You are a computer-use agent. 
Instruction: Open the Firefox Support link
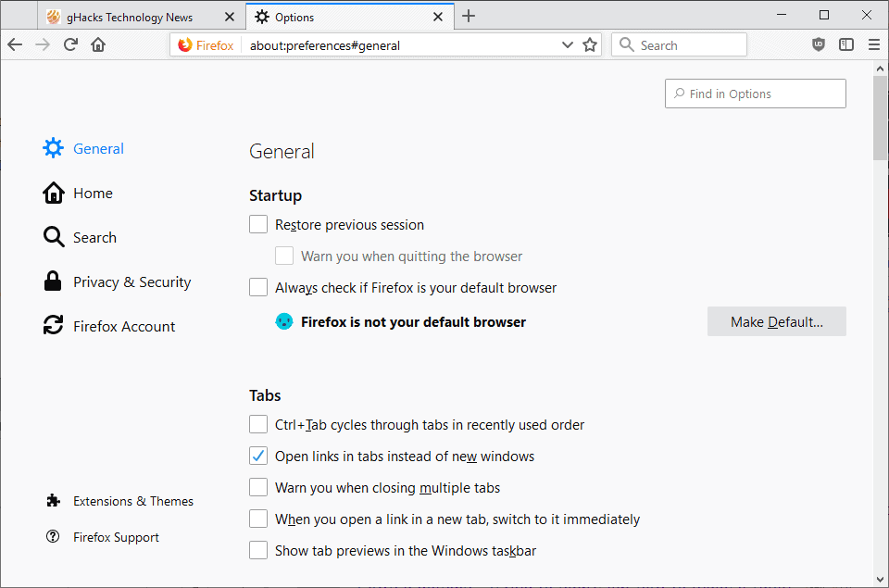[116, 537]
